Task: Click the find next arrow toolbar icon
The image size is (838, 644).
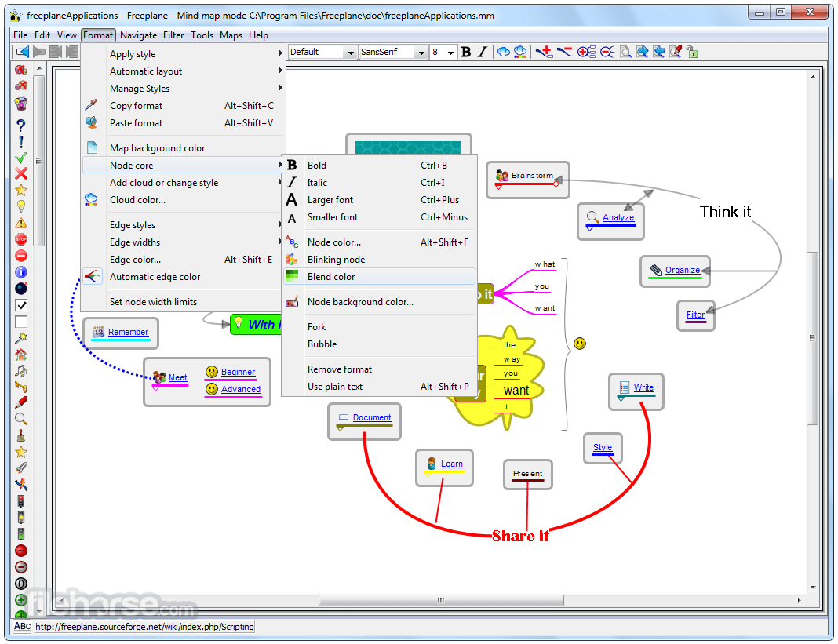Action: click(x=643, y=52)
